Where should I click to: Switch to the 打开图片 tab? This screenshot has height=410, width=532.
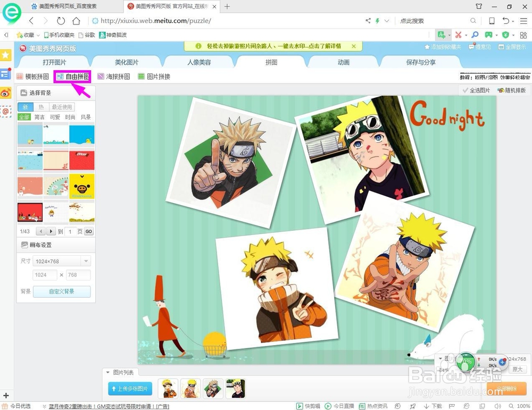54,62
